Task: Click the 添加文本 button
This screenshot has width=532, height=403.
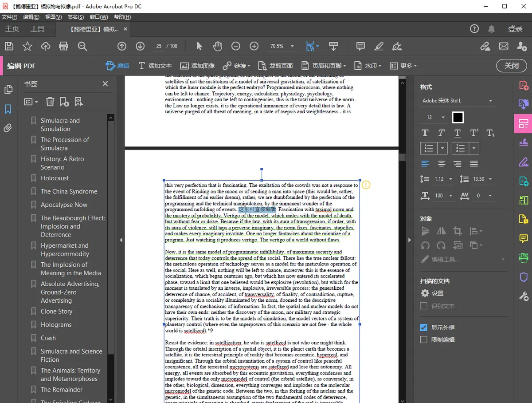Action: click(x=155, y=66)
